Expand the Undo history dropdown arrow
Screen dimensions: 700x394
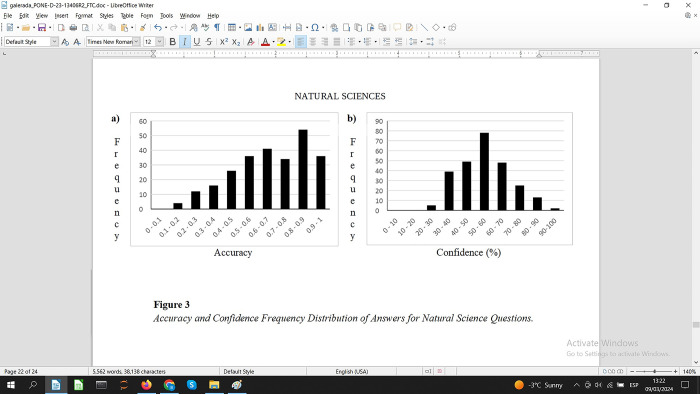pos(166,28)
